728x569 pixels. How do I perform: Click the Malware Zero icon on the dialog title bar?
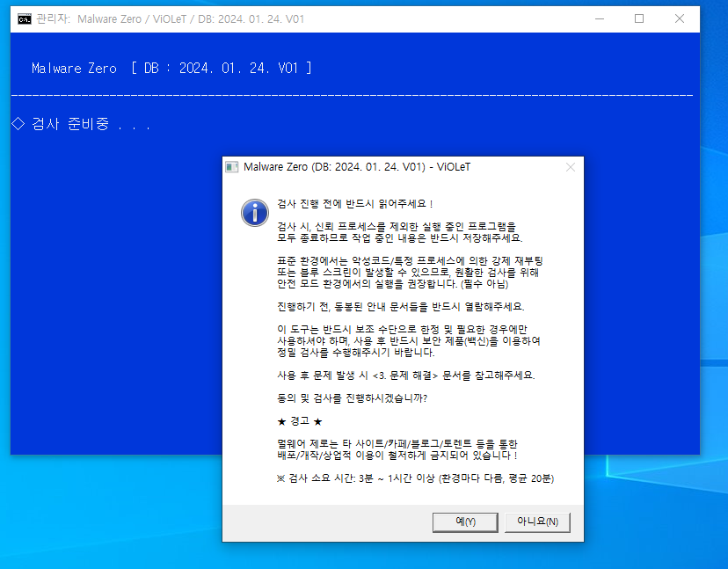[x=232, y=167]
